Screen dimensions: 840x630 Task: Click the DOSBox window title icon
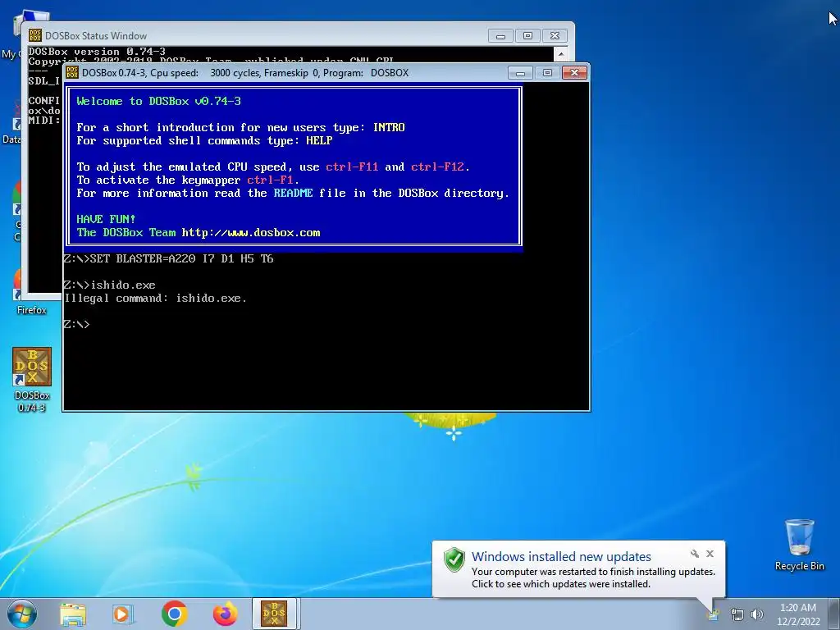coord(71,72)
